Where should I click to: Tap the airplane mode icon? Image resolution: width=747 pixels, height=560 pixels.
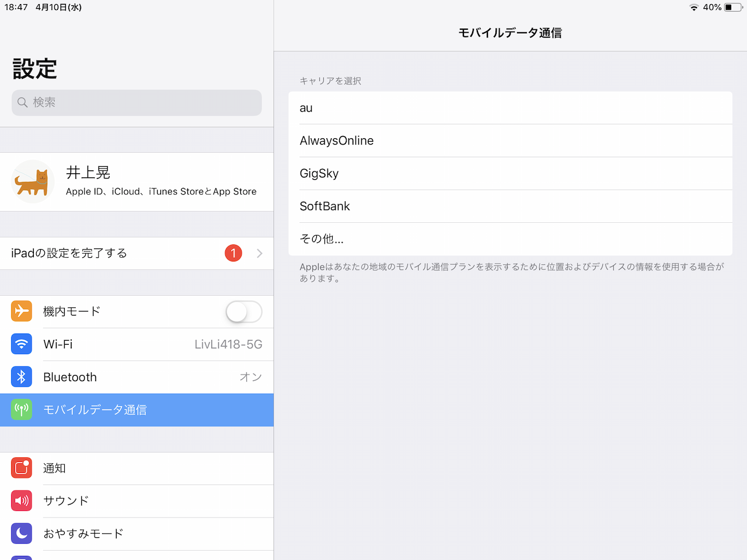[22, 311]
